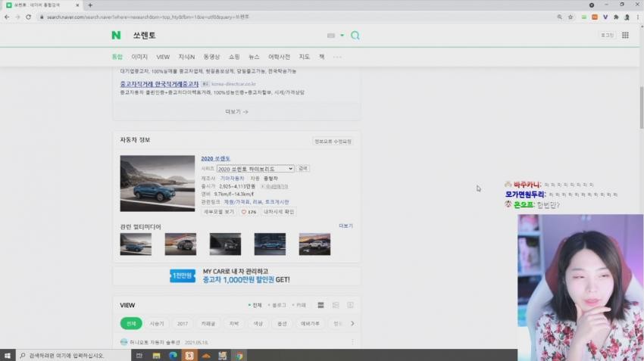Open the 쇼핑 tab

pyautogui.click(x=234, y=57)
